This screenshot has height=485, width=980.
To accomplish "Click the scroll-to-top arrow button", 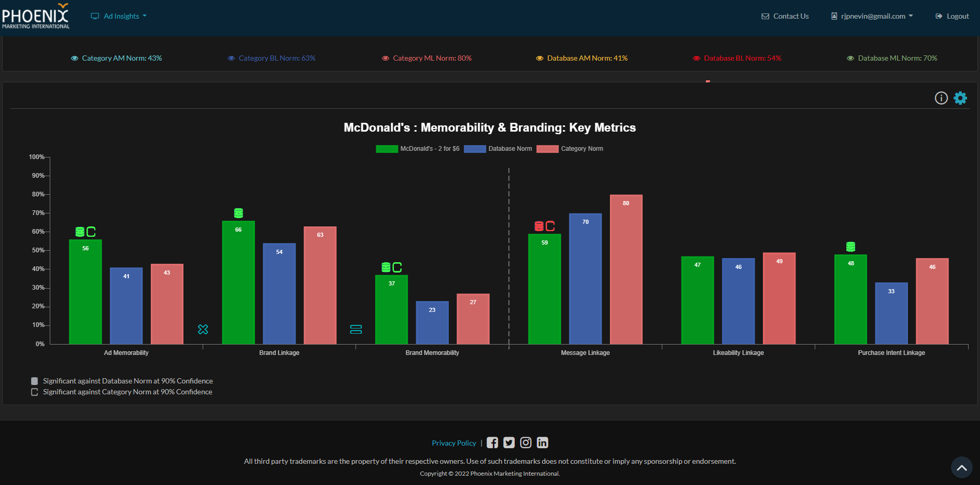I will 962,467.
